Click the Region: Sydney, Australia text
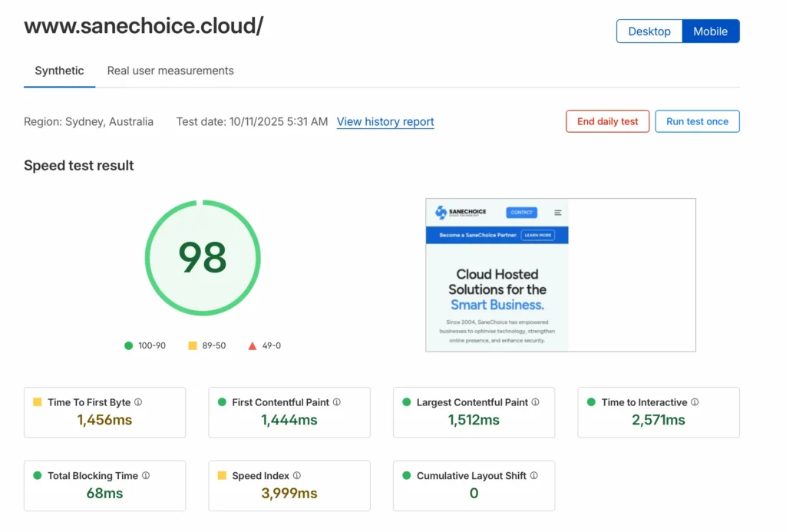The image size is (786, 532). point(89,122)
